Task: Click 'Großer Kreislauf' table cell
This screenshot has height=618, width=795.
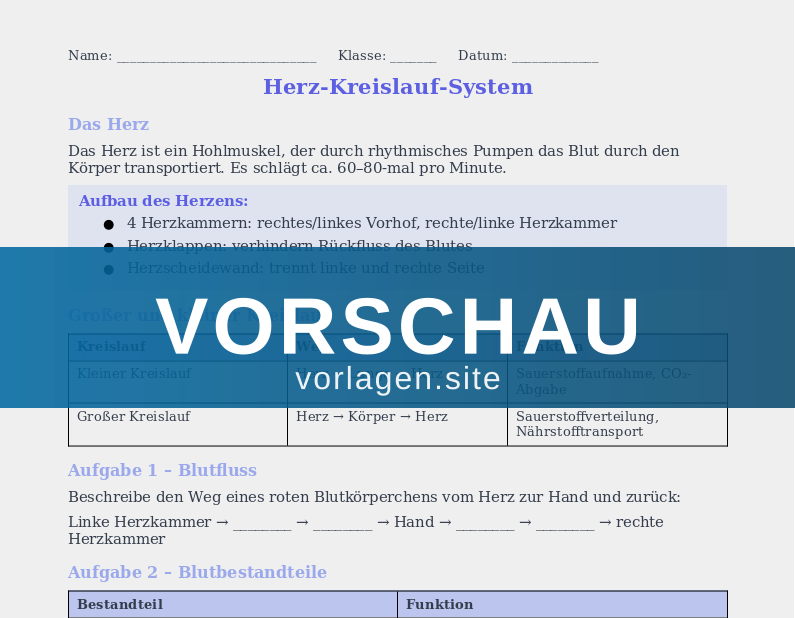Action: [178, 425]
